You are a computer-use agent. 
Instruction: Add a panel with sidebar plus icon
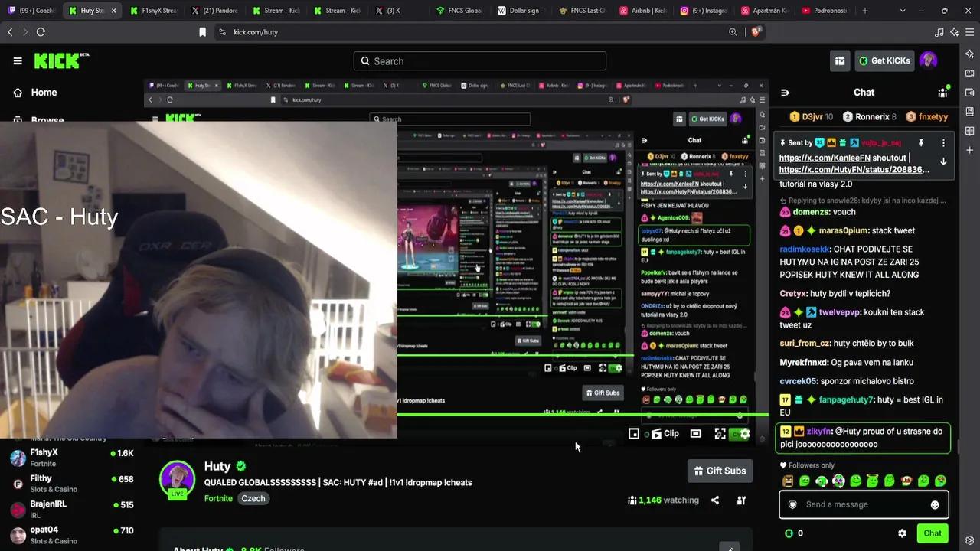969,151
